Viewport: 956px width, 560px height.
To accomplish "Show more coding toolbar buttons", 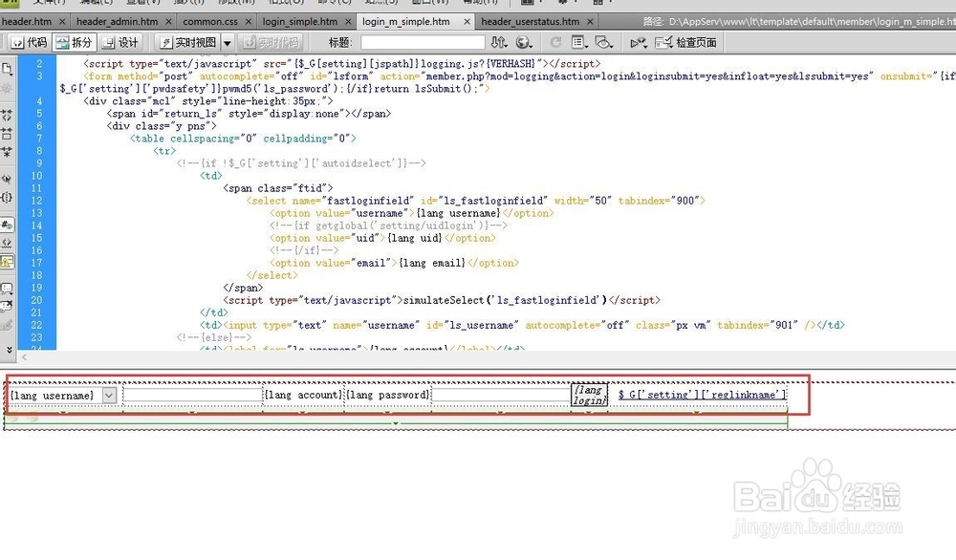I will tap(9, 350).
